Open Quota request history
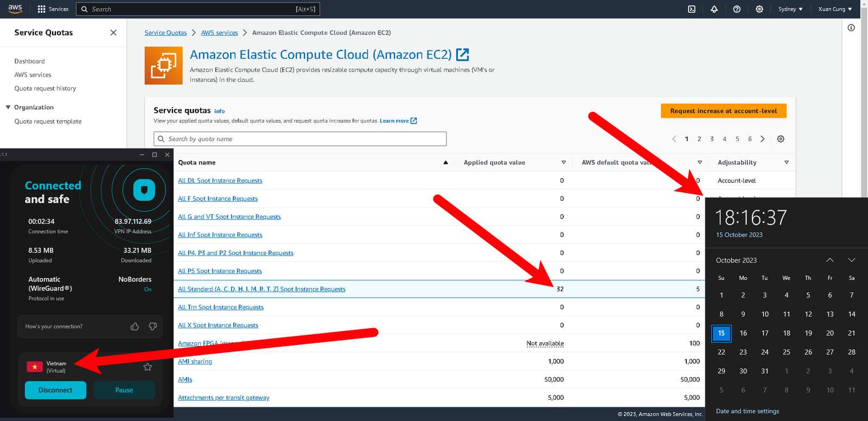This screenshot has height=421, width=868. point(45,88)
